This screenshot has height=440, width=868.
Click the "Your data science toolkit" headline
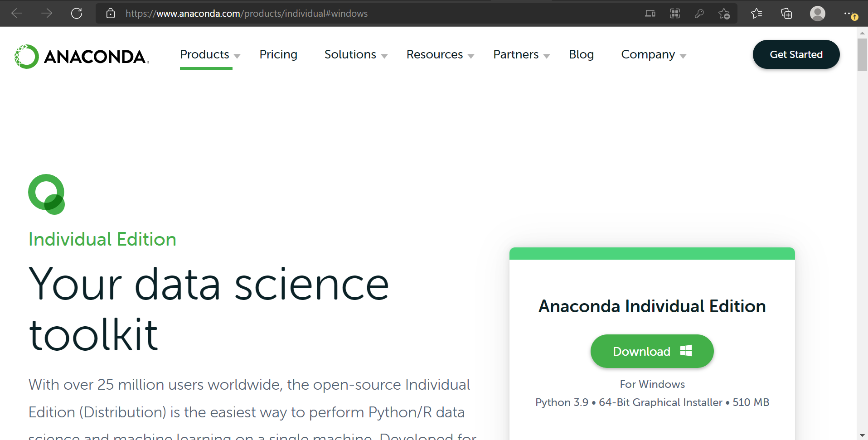(209, 309)
